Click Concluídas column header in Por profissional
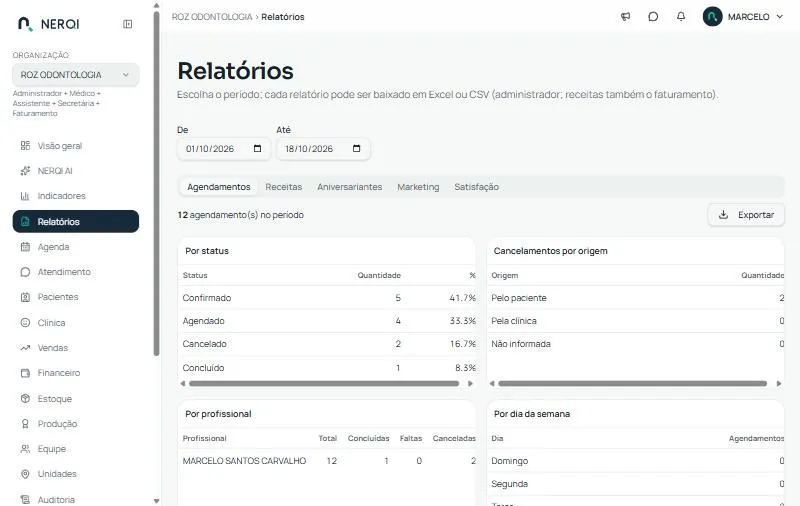Image resolution: width=800 pixels, height=506 pixels. tap(368, 438)
